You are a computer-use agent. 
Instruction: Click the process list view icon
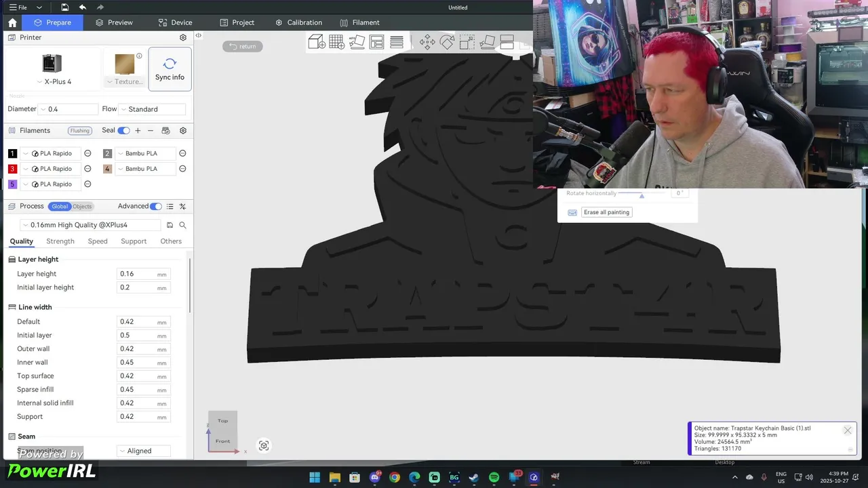coord(170,207)
